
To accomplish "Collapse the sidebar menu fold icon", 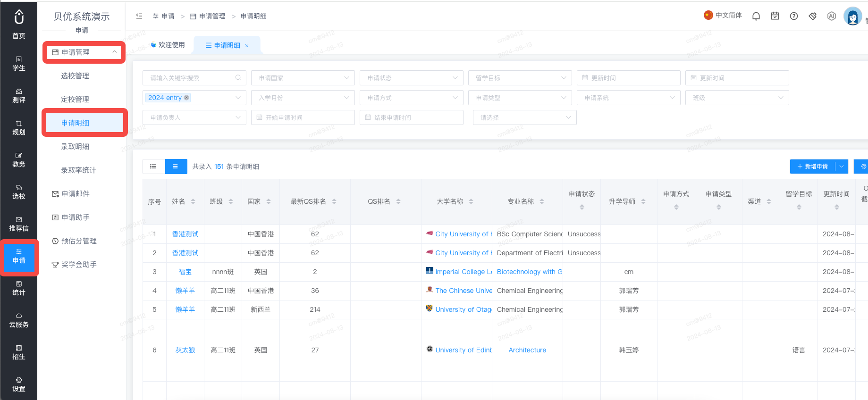I will click(x=139, y=16).
